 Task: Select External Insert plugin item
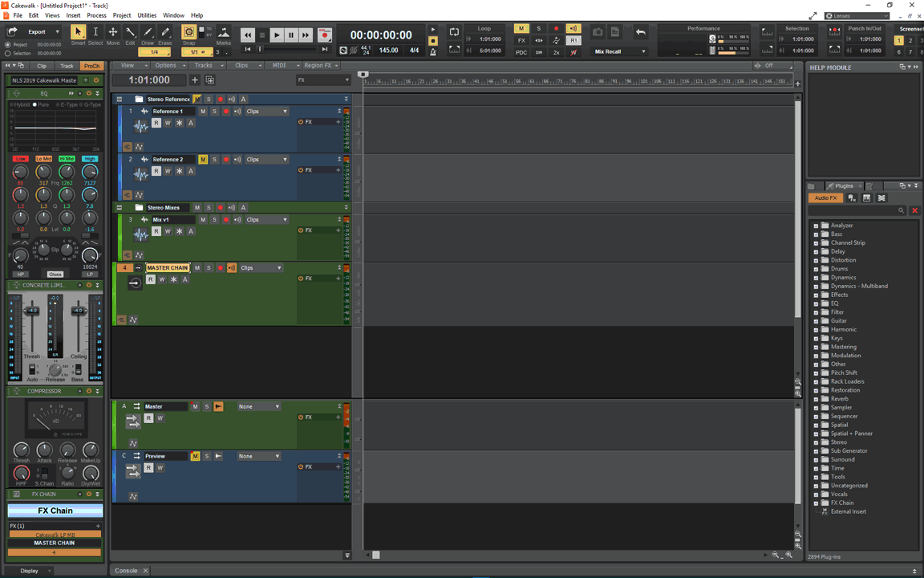(848, 511)
